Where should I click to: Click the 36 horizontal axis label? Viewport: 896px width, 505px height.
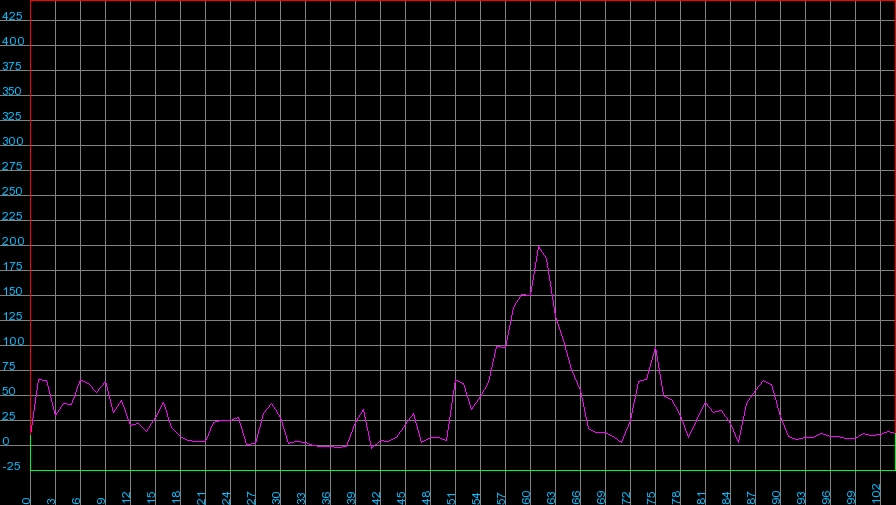click(326, 498)
